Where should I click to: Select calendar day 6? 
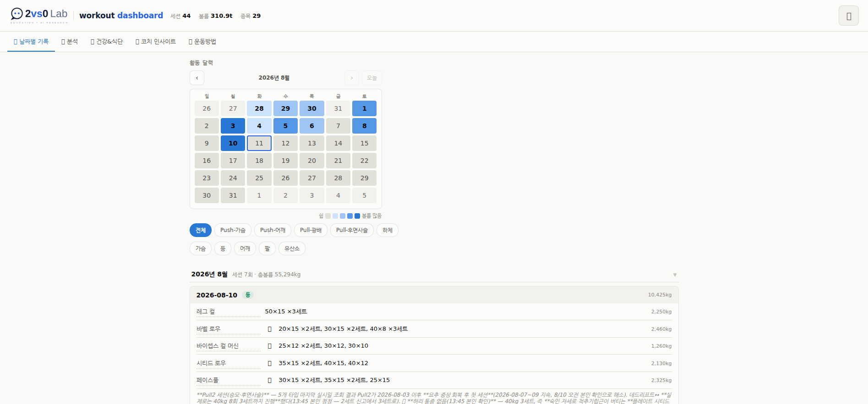coord(312,126)
